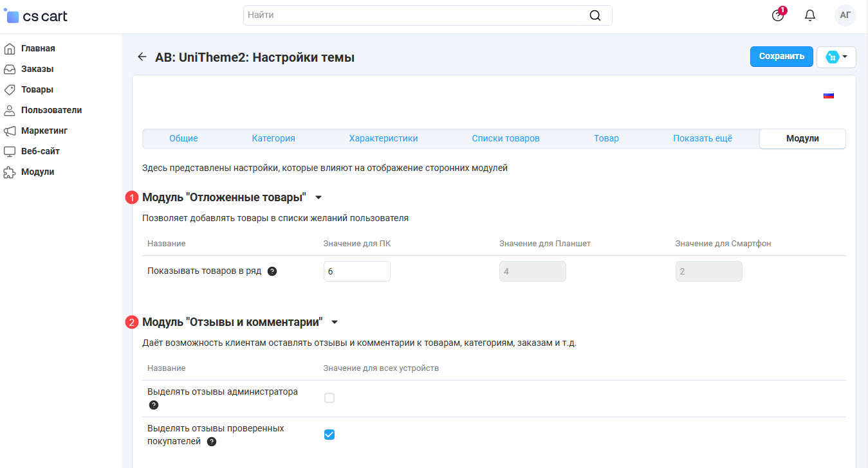Click the ПК value field showing 6
The height and width of the screenshot is (468, 868).
356,271
